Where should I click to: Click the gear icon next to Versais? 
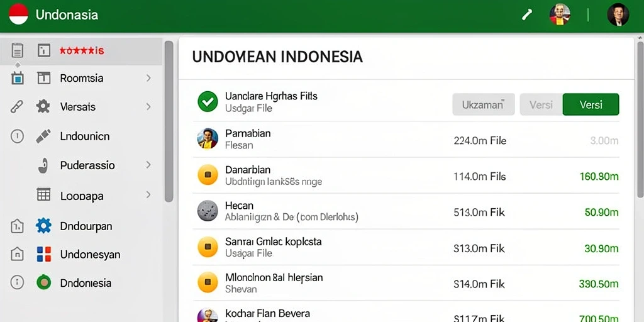pyautogui.click(x=43, y=107)
